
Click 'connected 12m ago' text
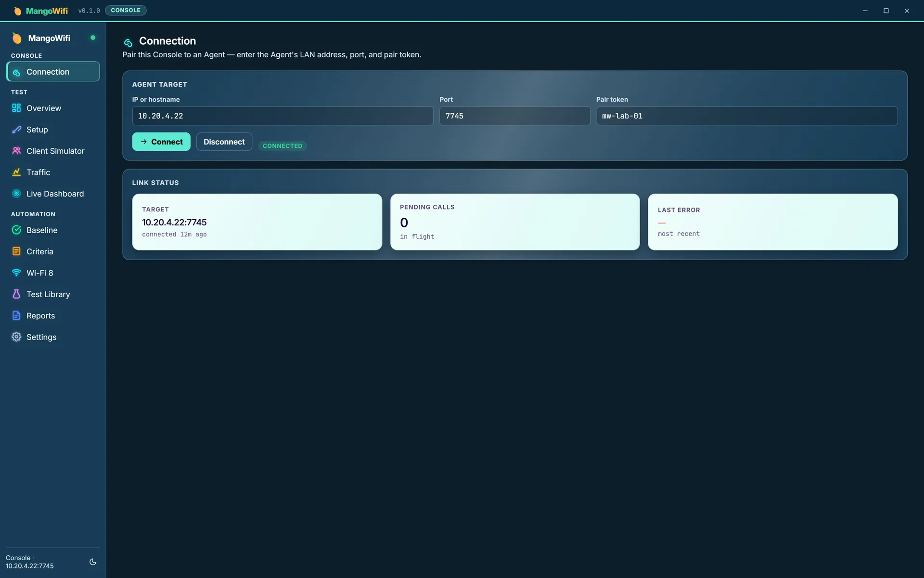pos(174,235)
